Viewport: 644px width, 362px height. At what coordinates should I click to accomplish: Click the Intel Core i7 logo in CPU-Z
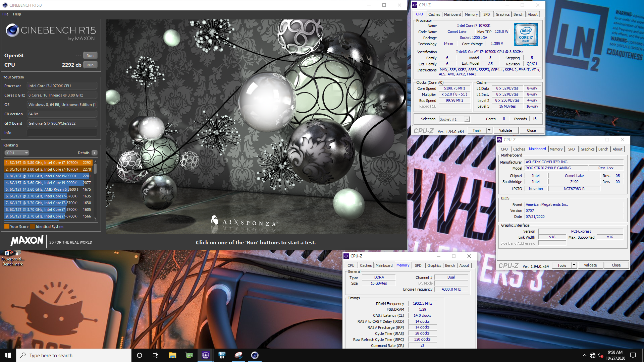pos(526,35)
